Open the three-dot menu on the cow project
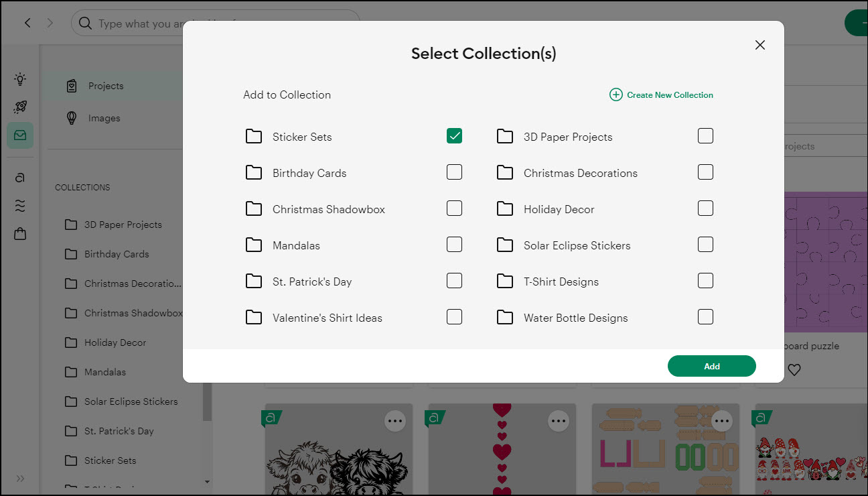This screenshot has height=496, width=868. [395, 420]
